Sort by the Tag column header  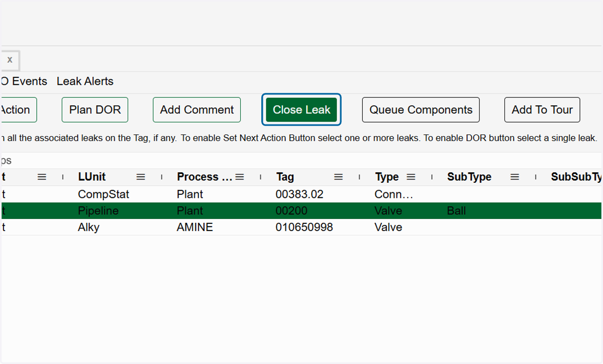285,177
